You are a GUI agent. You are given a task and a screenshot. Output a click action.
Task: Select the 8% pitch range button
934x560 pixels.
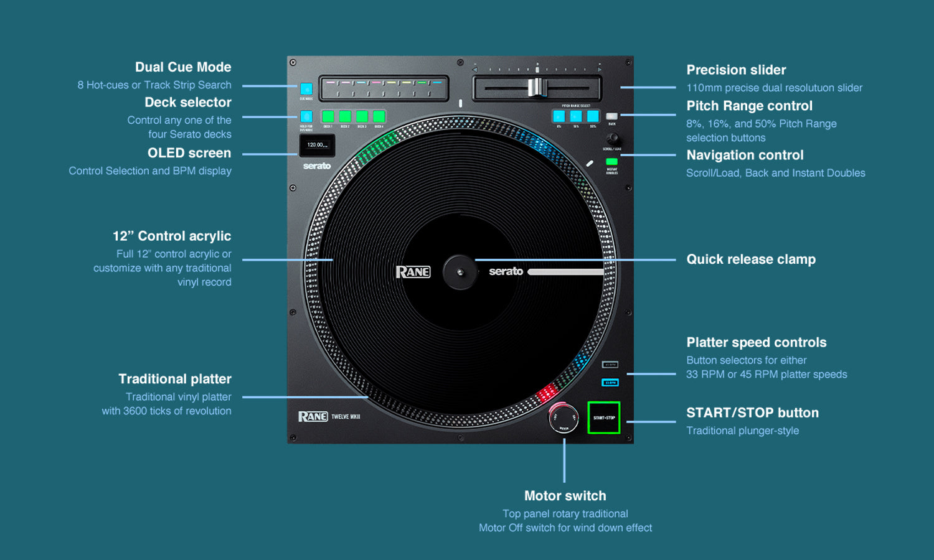[558, 116]
